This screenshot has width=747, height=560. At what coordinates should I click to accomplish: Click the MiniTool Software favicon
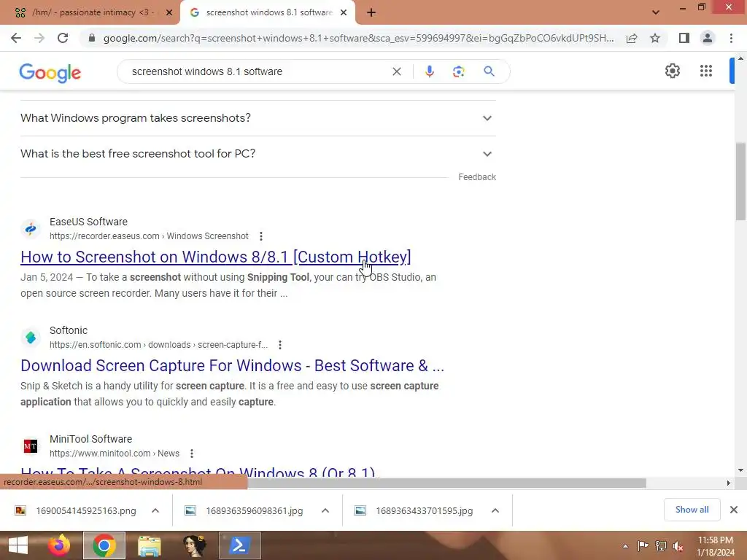[x=31, y=446]
